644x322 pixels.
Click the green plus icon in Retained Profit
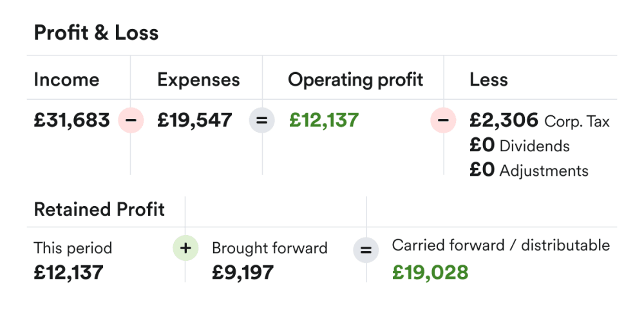tap(185, 249)
